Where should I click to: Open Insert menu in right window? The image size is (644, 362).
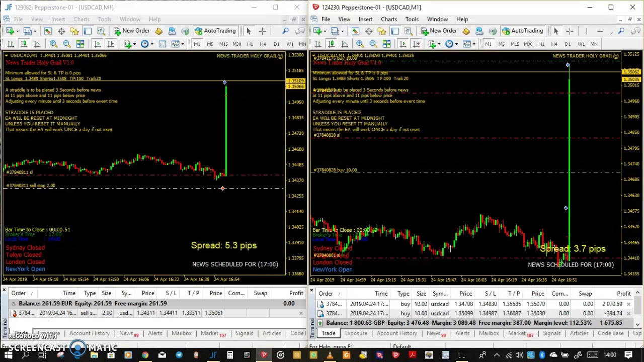(x=365, y=19)
